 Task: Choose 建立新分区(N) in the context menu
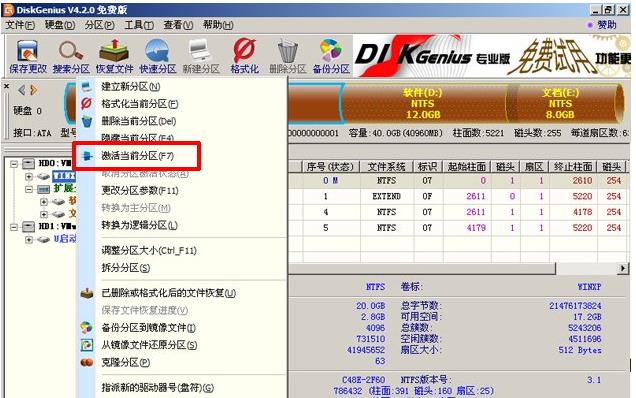pos(183,86)
